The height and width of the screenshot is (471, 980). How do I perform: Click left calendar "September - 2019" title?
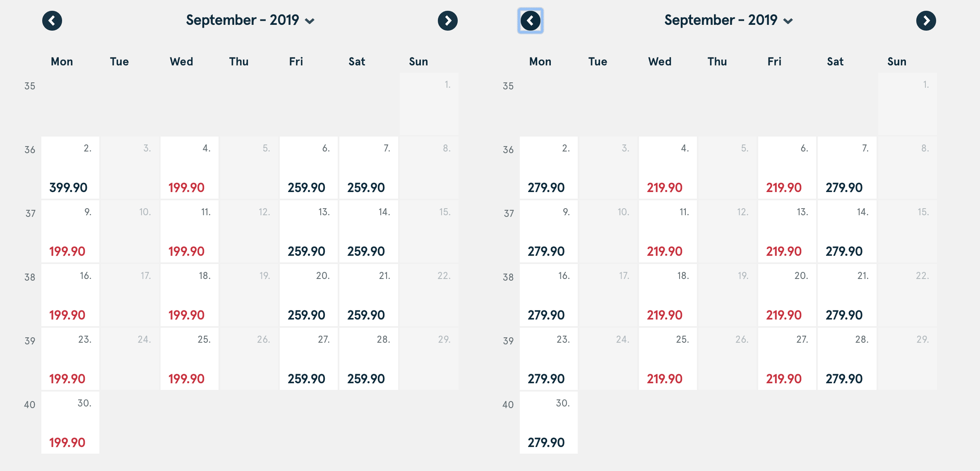(243, 20)
